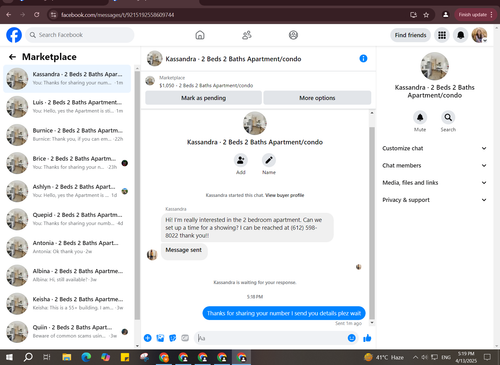Open Keisha conversation in list
This screenshot has width=500, height=365.
pos(67,303)
